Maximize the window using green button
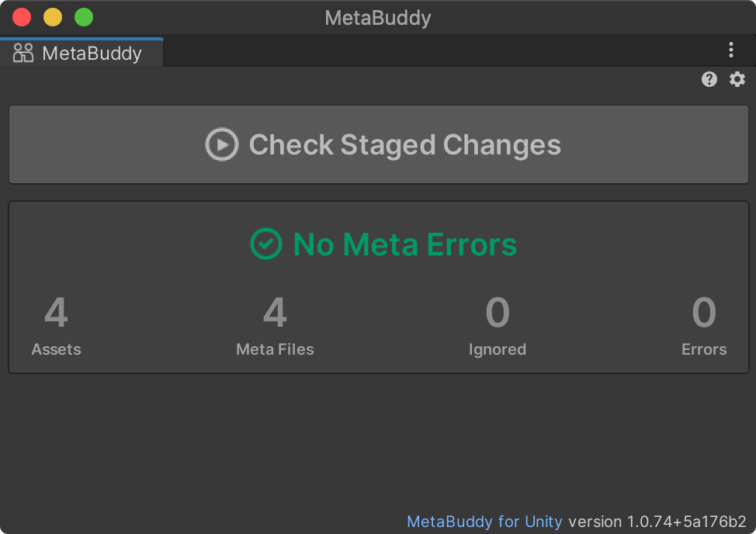This screenshot has height=534, width=756. [x=84, y=17]
